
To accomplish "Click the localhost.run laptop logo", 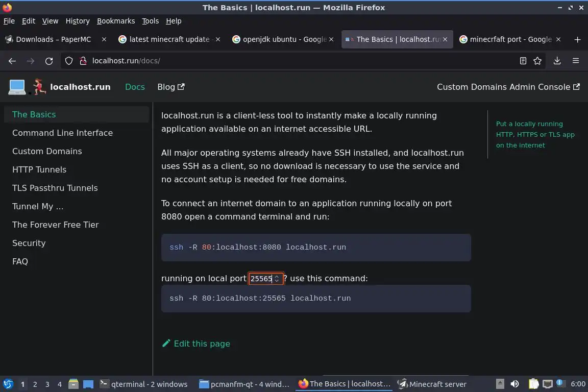I will coord(17,87).
